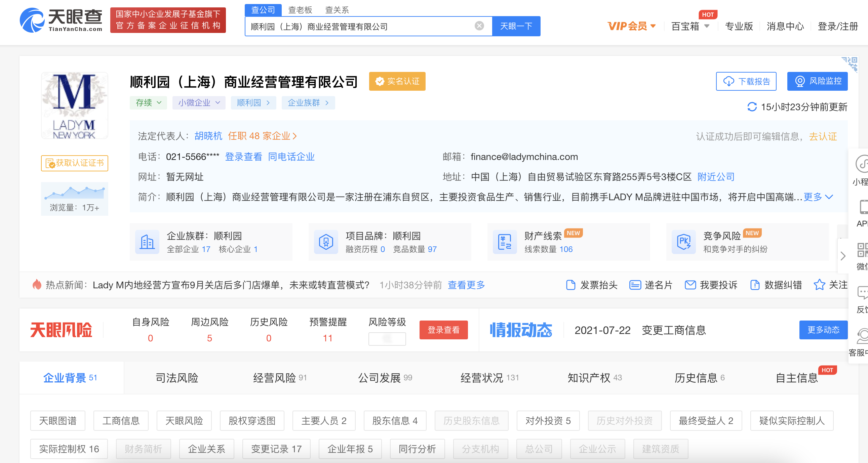The height and width of the screenshot is (463, 868).
Task: Click the TianYanCha logo
Action: (61, 20)
